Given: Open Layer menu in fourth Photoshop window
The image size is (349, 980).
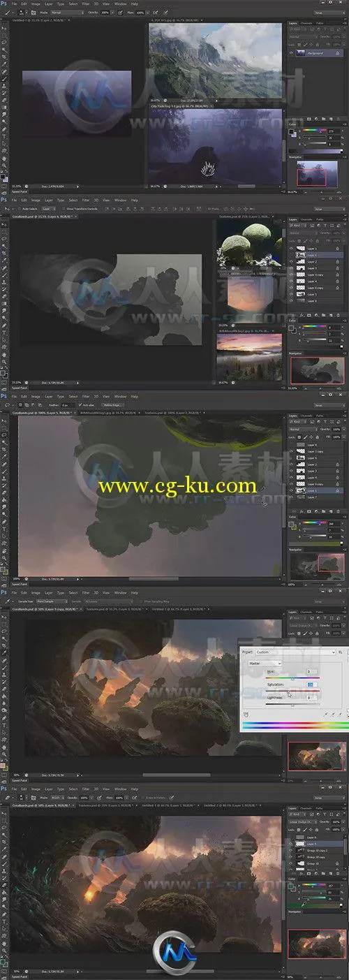Looking at the screenshot, I should tap(47, 592).
